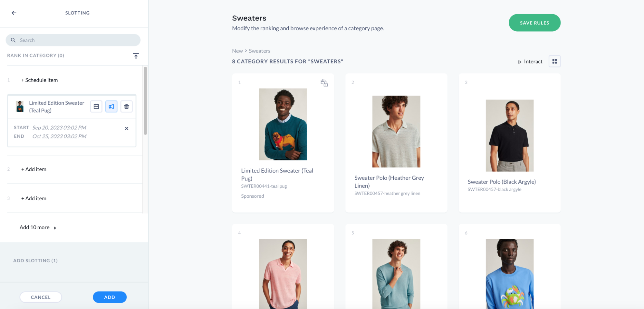Click the pin-to-top arrow beside Rank in Category
The width and height of the screenshot is (644, 309).
(x=136, y=56)
